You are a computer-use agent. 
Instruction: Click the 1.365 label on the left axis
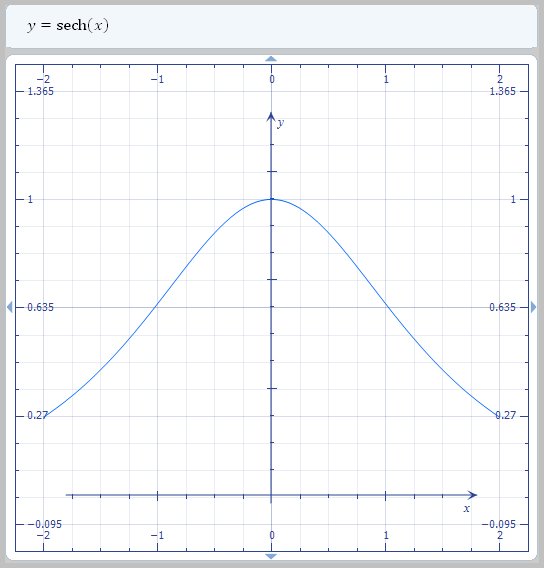click(41, 91)
